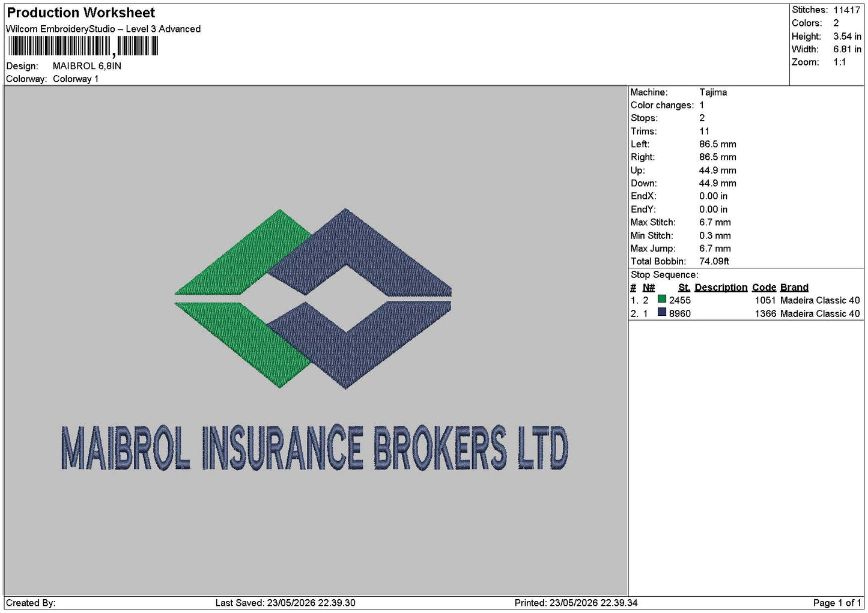Click the St. column header

click(684, 288)
